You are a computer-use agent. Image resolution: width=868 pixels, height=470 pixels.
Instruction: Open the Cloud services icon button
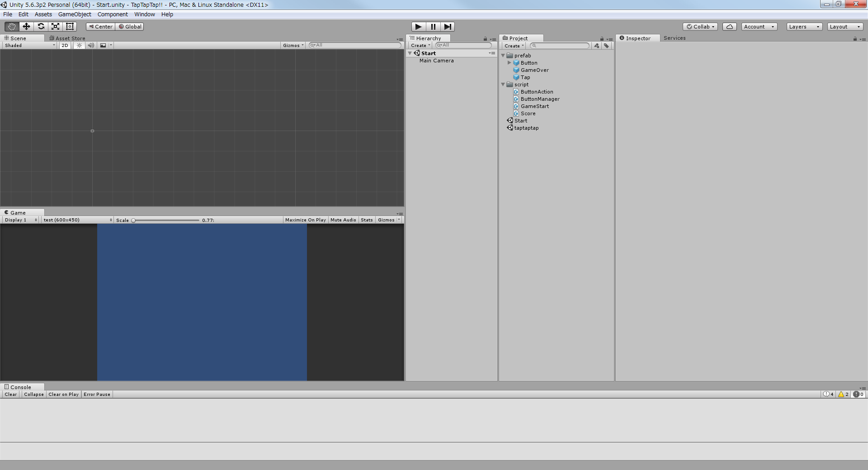[x=729, y=27]
